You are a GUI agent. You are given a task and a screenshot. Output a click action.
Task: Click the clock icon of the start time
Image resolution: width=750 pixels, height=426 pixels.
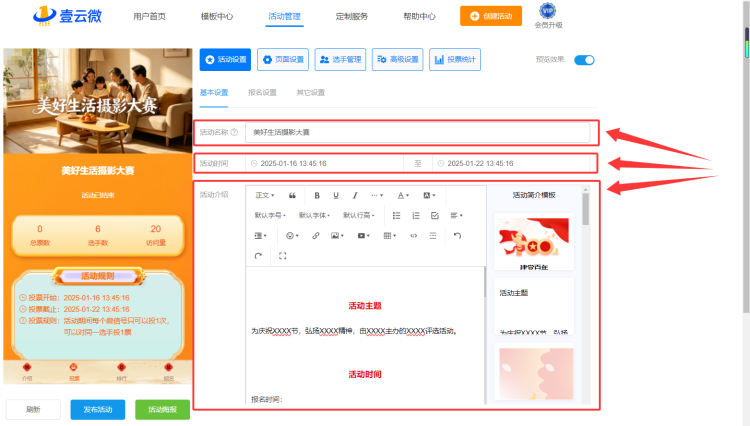(x=254, y=164)
